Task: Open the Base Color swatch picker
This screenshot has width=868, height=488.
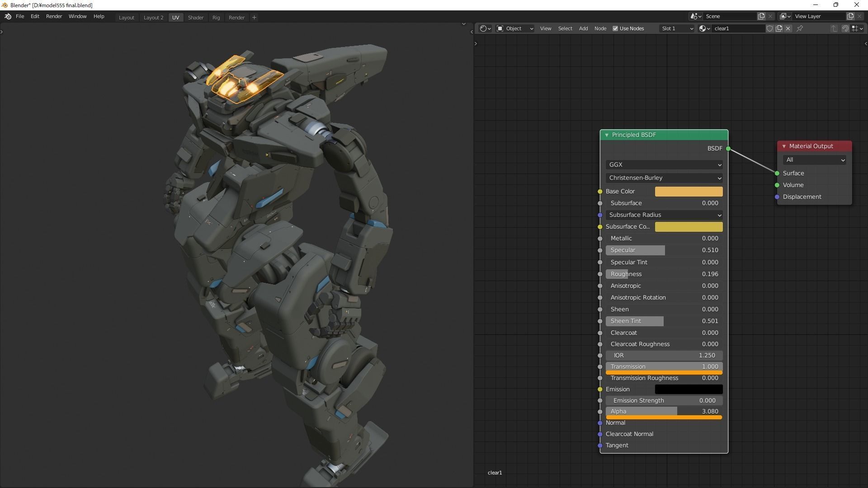Action: click(689, 192)
